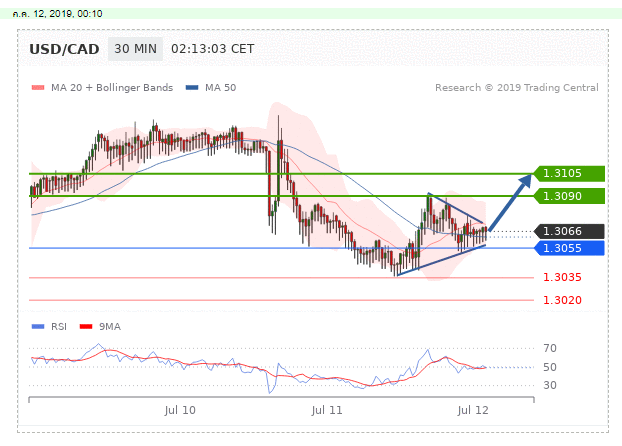The height and width of the screenshot is (446, 622).
Task: Click the 1.3055 pivot price tag
Action: 569,248
